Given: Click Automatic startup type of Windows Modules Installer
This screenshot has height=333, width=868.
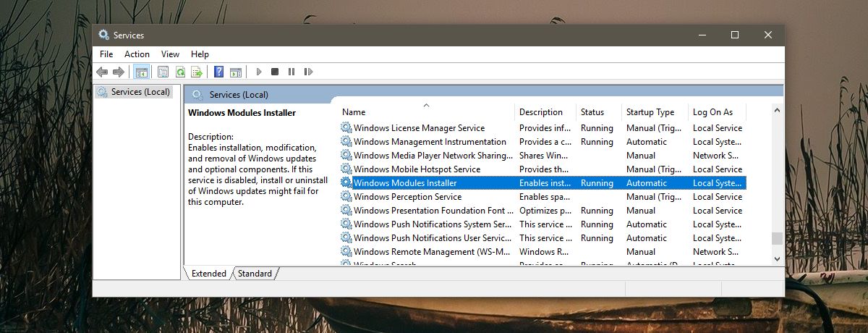Looking at the screenshot, I should (x=647, y=183).
